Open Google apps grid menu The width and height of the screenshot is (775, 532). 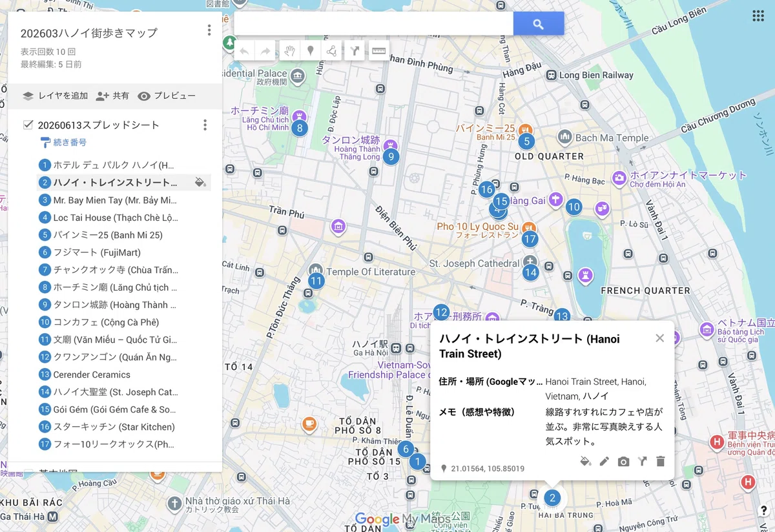tap(758, 16)
